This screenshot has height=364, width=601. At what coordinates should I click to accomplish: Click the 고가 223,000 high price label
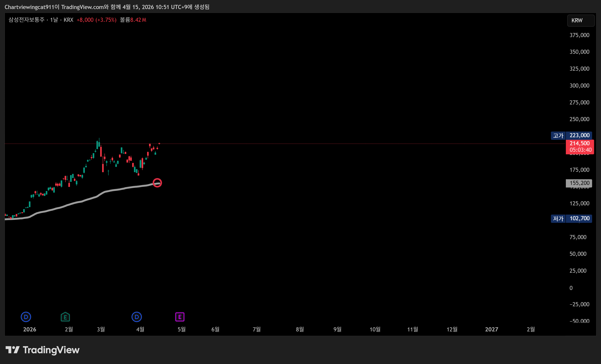coord(571,135)
